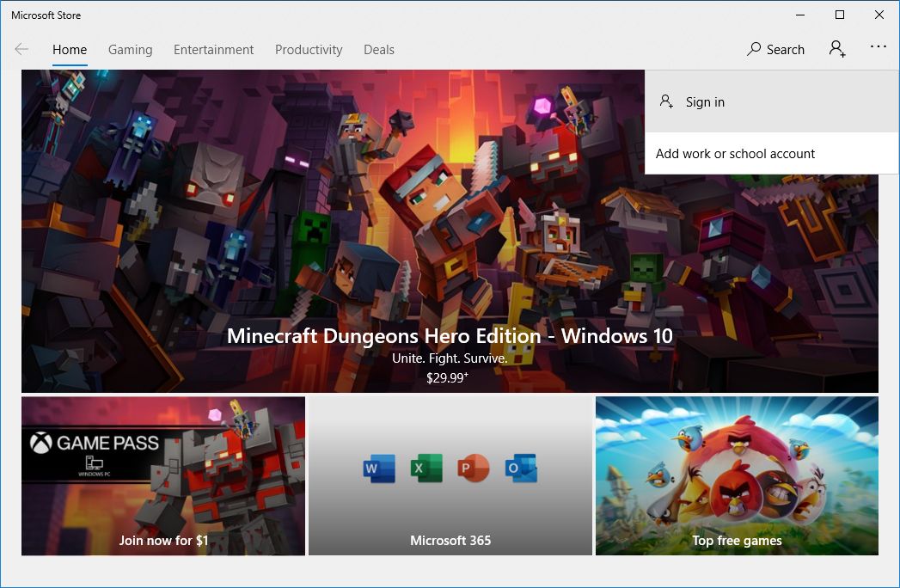Open the Entertainment section
This screenshot has height=588, width=900.
(213, 50)
